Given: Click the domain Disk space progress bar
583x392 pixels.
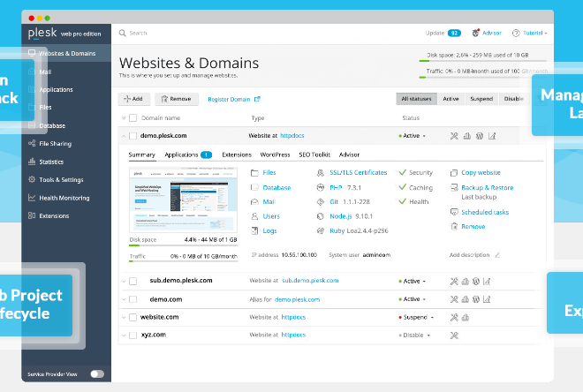Looking at the screenshot, I should pyautogui.click(x=184, y=245).
